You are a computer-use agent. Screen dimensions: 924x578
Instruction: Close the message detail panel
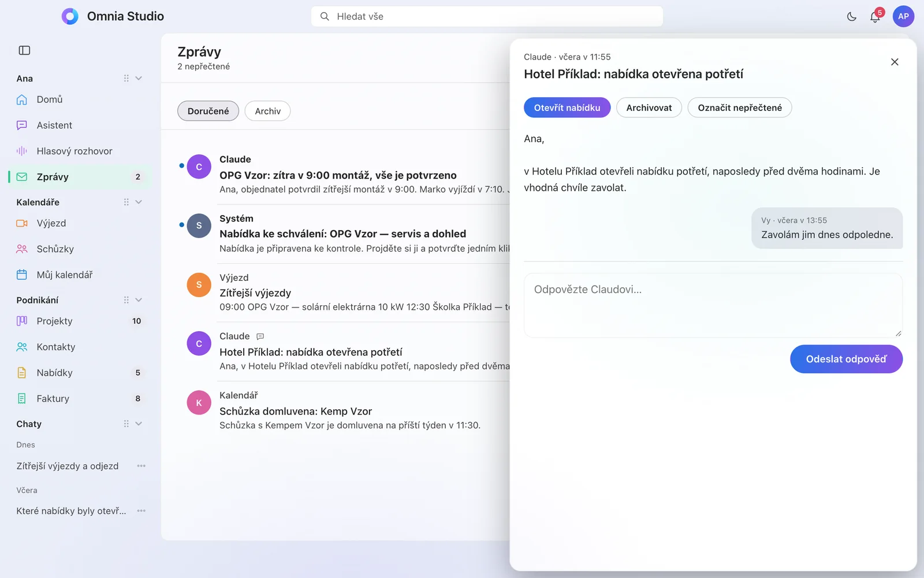click(x=895, y=62)
